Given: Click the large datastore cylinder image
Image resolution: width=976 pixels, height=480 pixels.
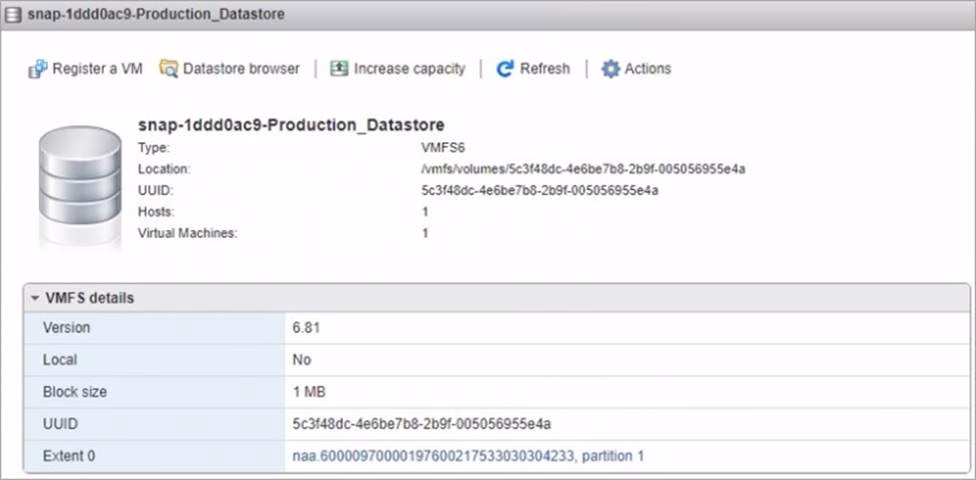Looking at the screenshot, I should 79,183.
